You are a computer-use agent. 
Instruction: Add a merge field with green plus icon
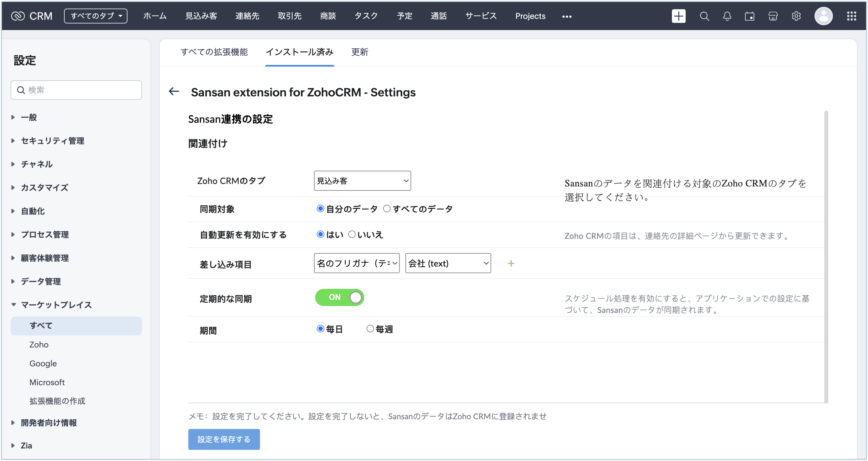[511, 263]
